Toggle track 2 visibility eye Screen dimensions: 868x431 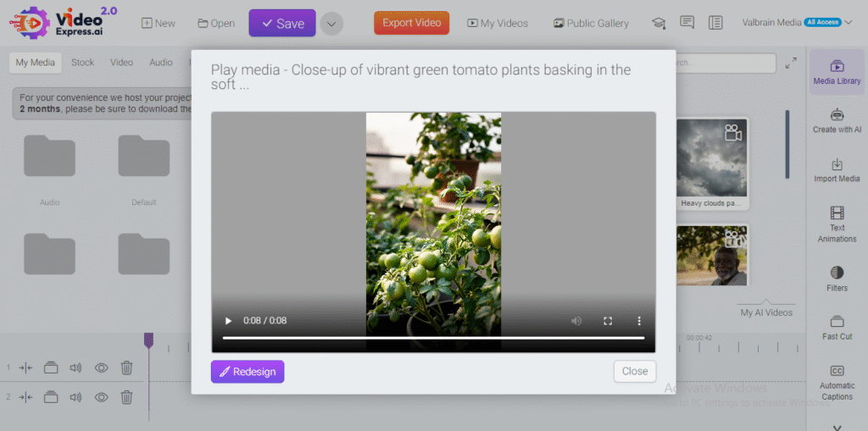102,396
